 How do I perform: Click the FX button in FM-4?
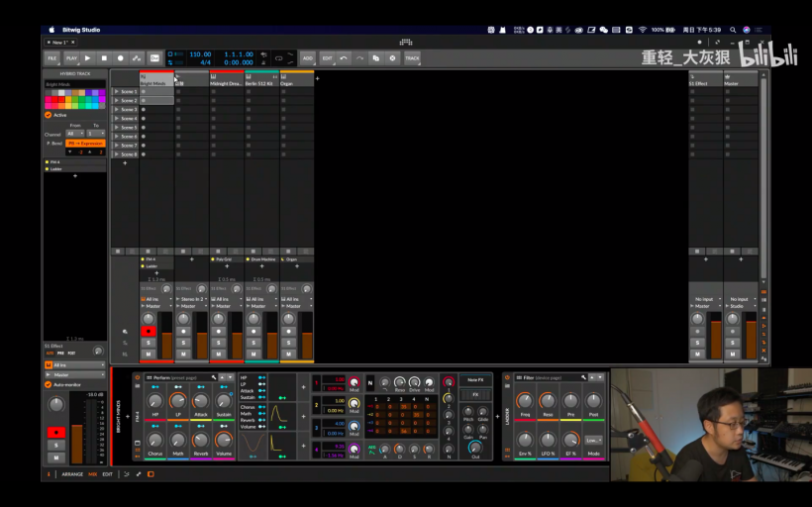pos(475,395)
